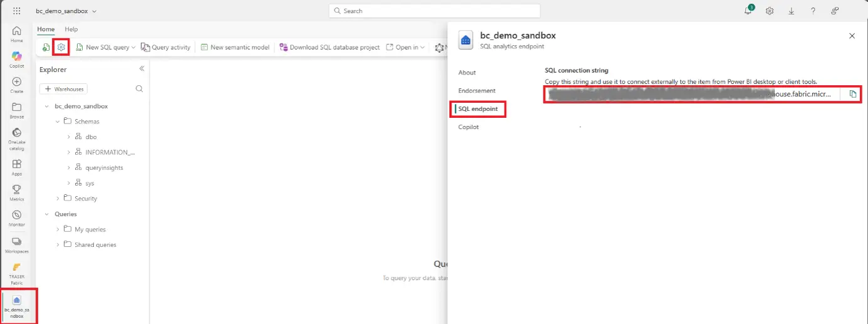Open the app launcher waffle icon

[x=16, y=11]
